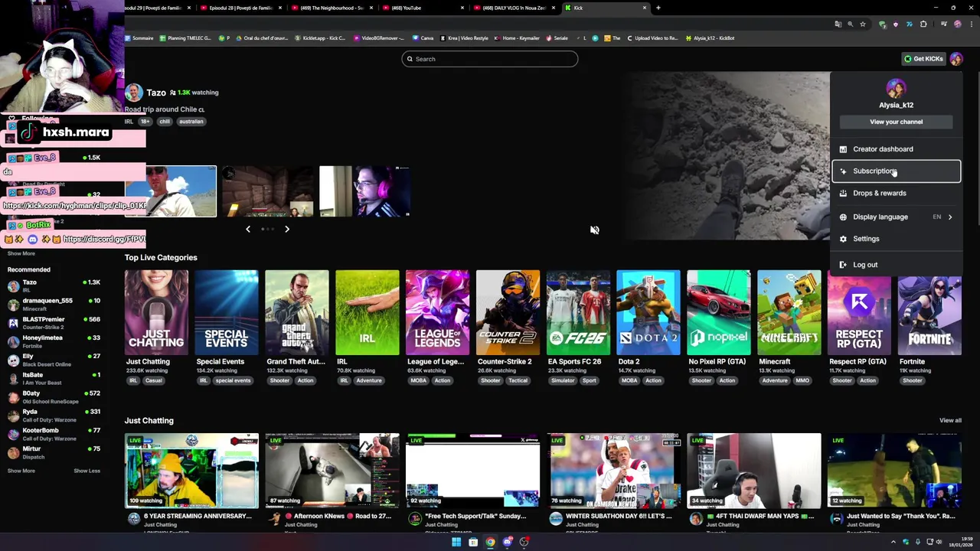Open a new browser tab with the plus button
The height and width of the screenshot is (551, 980).
[x=658, y=8]
